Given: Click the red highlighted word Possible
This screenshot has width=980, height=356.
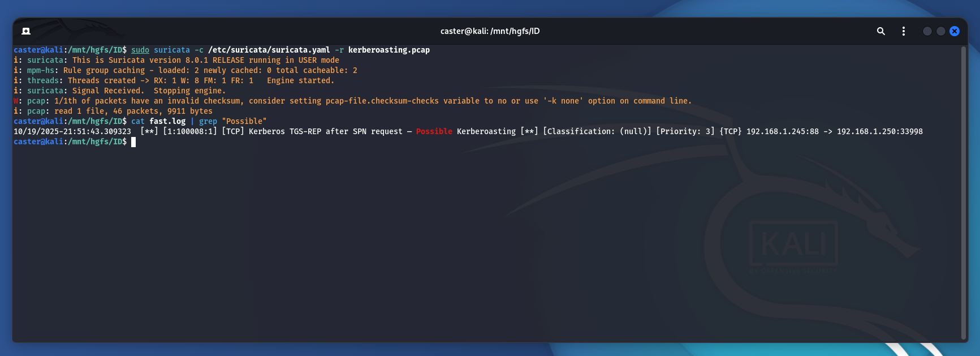Looking at the screenshot, I should coord(434,132).
